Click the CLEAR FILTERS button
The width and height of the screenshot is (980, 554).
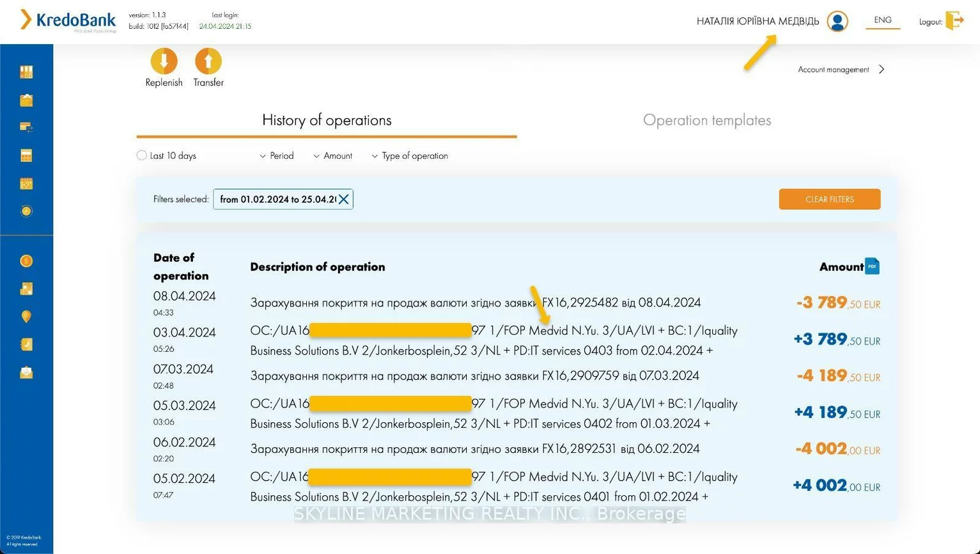(x=830, y=199)
